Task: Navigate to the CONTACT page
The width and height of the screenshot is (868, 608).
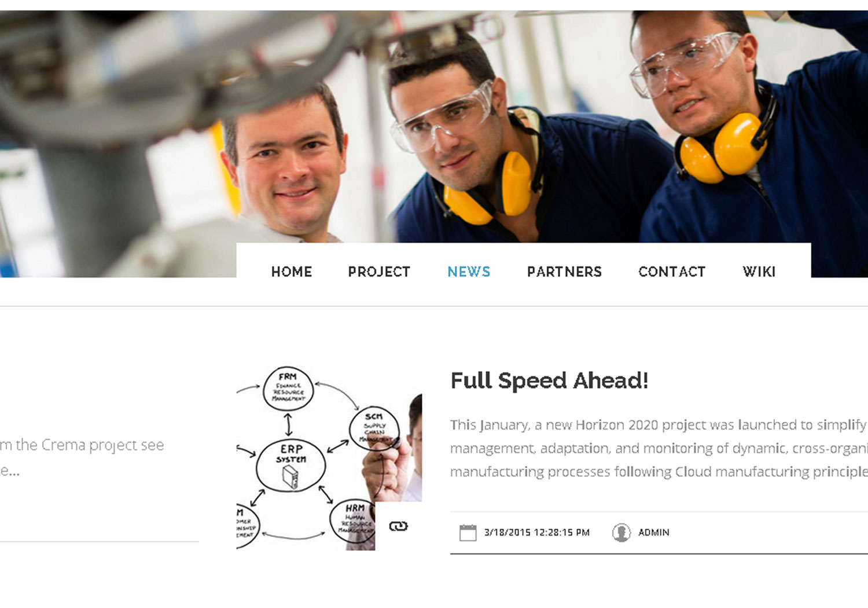Action: pyautogui.click(x=672, y=272)
